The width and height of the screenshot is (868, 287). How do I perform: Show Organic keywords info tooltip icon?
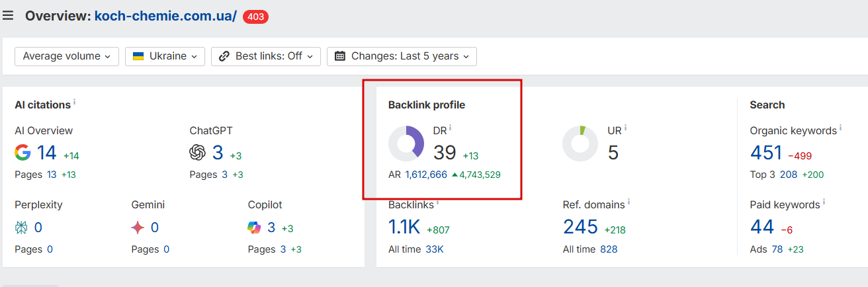pyautogui.click(x=841, y=128)
